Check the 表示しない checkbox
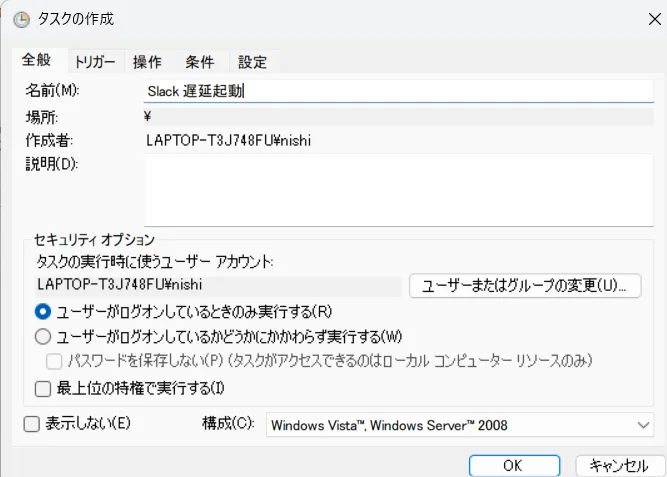Screen dimensions: 667x477 32,424
